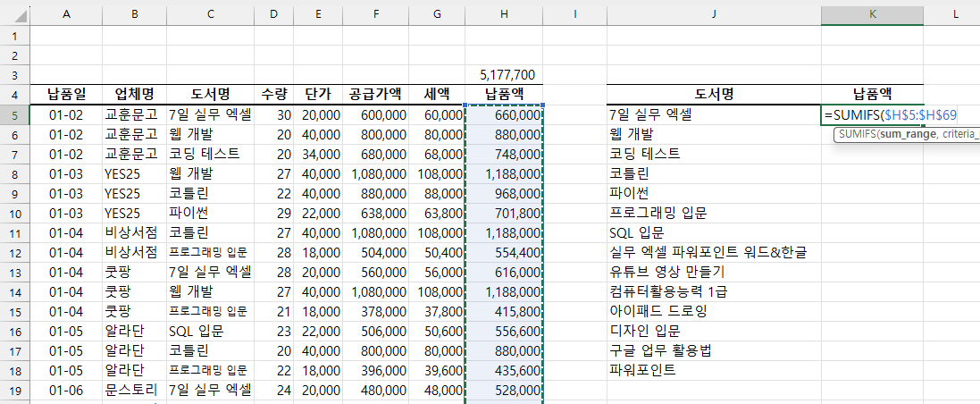Viewport: 980px width, 404px height.
Task: Select column header J
Action: tap(714, 14)
